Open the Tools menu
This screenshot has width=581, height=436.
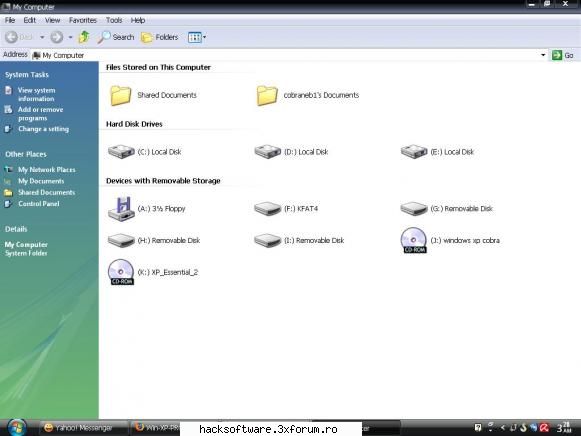[114, 20]
